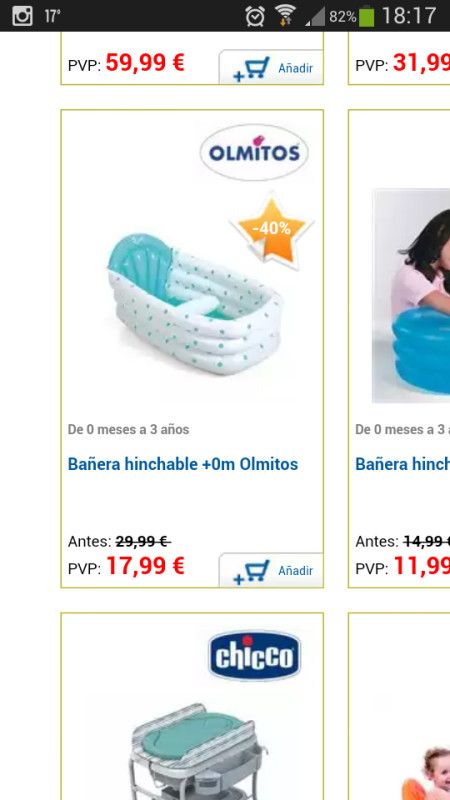This screenshot has height=800, width=450.
Task: Click the Chicco brand logo
Action: coord(255,656)
